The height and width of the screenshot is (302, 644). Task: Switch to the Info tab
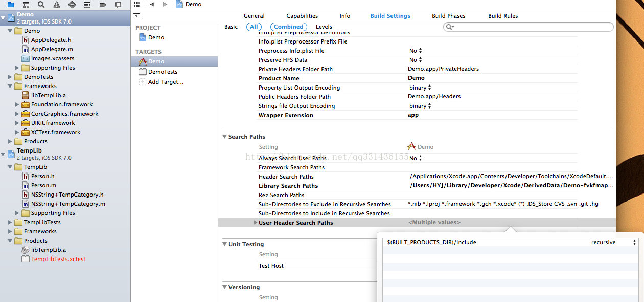(345, 16)
